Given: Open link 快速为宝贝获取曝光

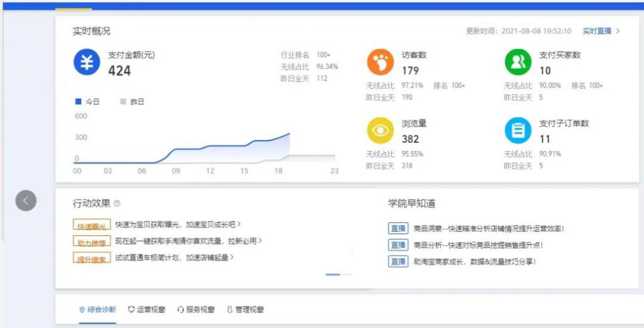Looking at the screenshot, I should [178, 224].
